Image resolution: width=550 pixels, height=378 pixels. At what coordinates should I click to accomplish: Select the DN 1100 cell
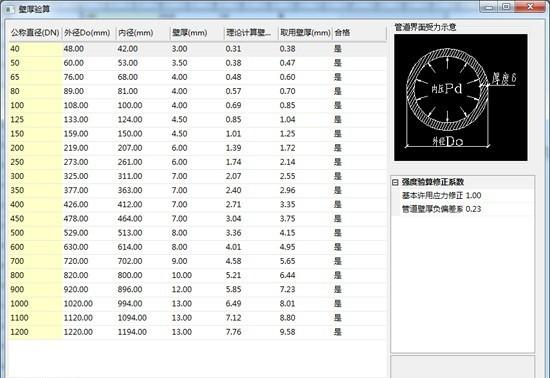click(x=35, y=318)
